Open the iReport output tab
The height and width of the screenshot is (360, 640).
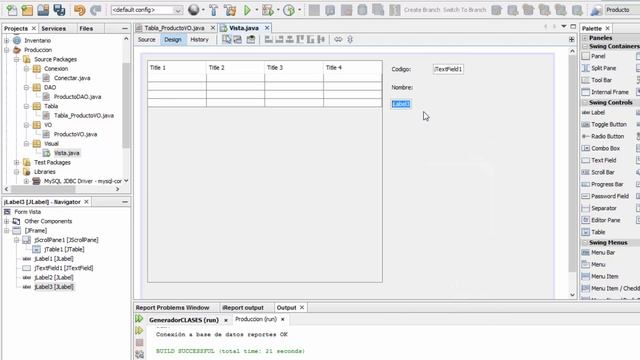click(243, 308)
